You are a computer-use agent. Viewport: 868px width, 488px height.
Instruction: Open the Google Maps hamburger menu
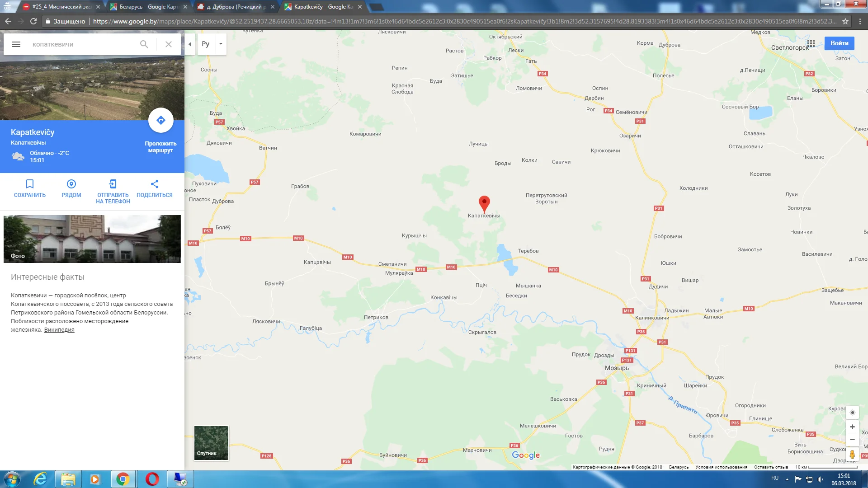click(x=16, y=44)
